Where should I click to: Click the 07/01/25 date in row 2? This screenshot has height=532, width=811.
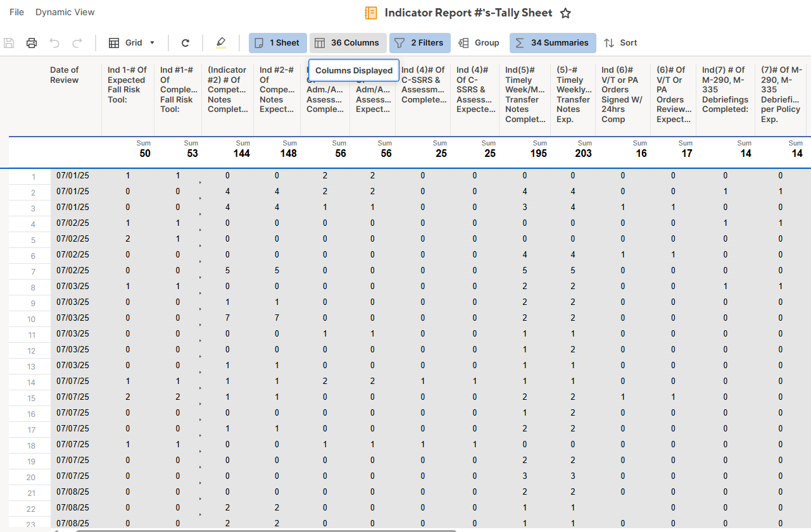pos(73,191)
